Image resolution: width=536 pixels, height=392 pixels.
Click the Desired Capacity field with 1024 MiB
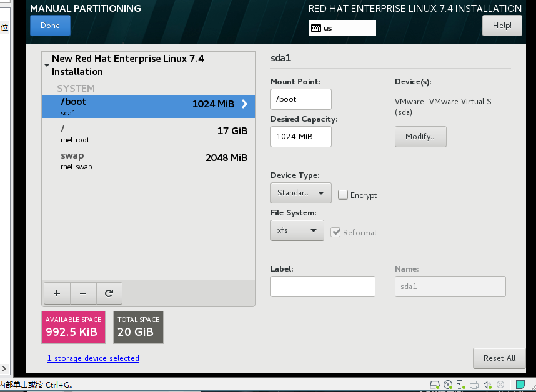(301, 137)
